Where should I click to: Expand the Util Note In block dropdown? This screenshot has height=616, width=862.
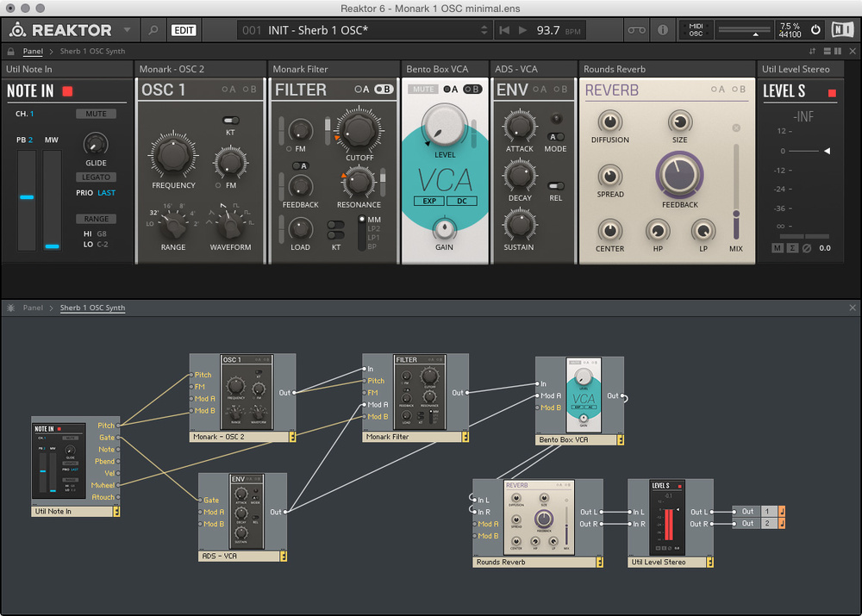pos(116,511)
